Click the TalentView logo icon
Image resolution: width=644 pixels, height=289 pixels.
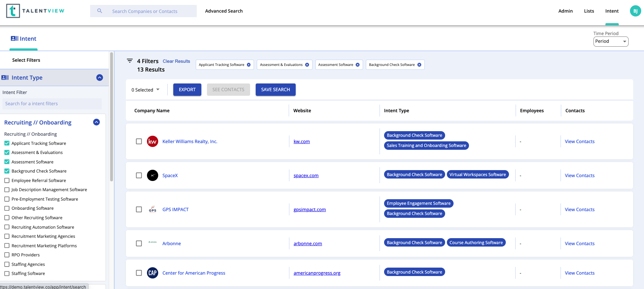13,11
